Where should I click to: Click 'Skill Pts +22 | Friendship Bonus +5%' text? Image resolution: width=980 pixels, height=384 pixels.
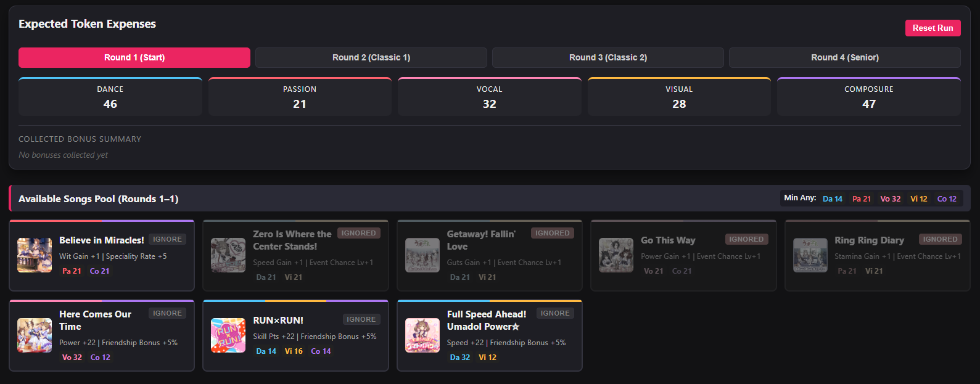[x=315, y=337]
